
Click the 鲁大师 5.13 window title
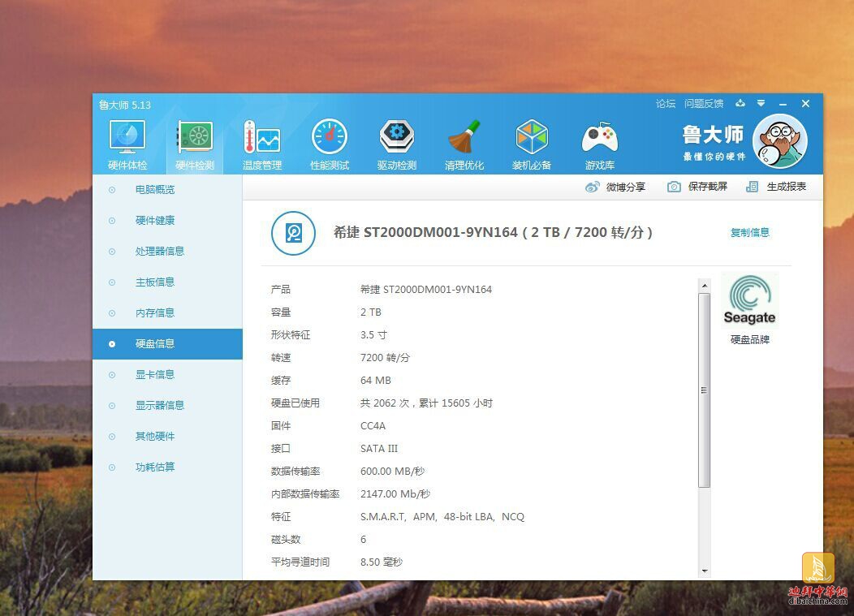pos(125,106)
